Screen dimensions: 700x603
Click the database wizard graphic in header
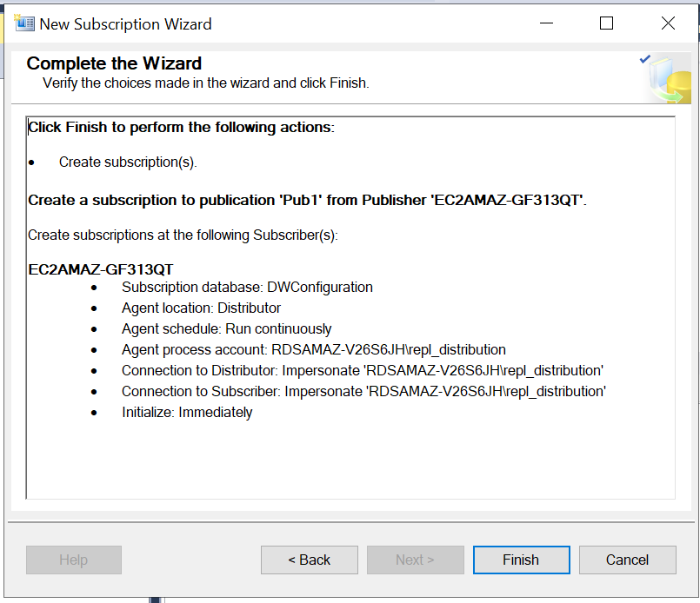665,78
